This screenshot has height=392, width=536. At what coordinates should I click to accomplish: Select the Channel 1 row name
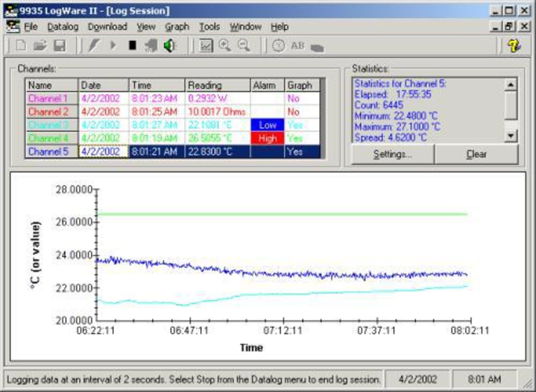coord(51,99)
